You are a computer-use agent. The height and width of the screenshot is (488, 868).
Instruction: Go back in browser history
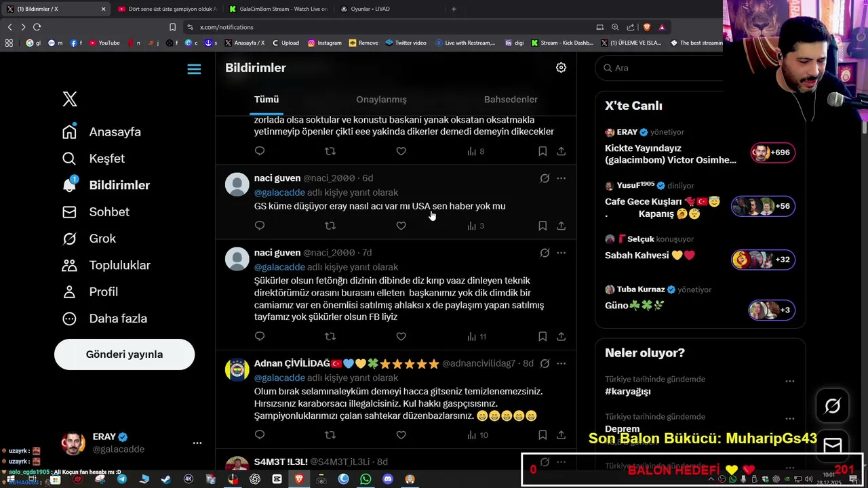[x=9, y=27]
